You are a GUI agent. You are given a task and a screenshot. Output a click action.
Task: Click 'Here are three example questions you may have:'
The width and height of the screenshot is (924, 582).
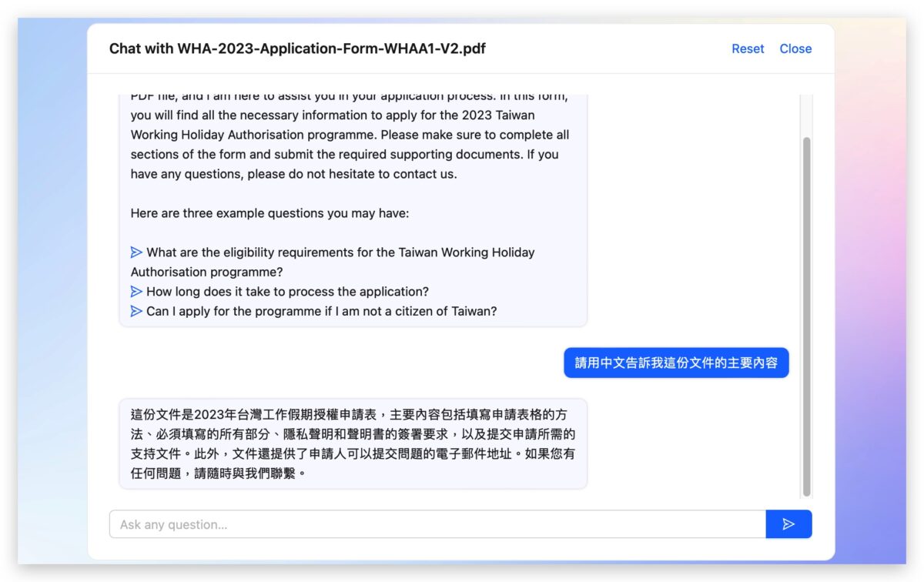click(x=269, y=213)
